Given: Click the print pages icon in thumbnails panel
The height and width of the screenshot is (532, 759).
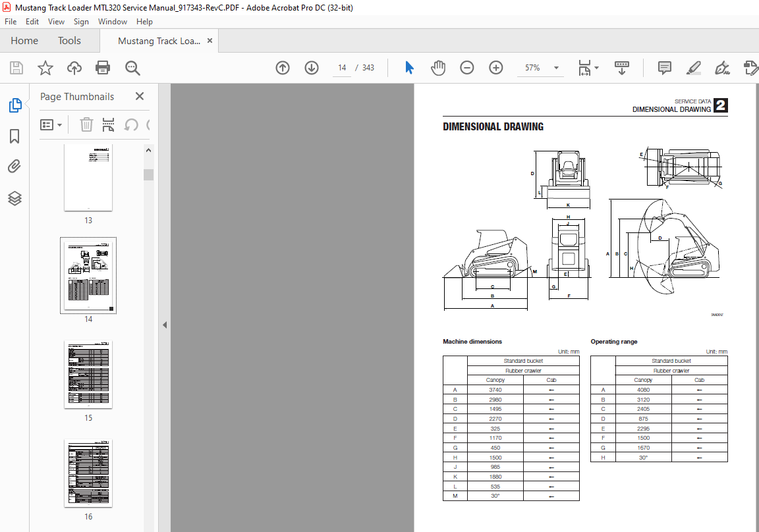Looking at the screenshot, I should (109, 125).
